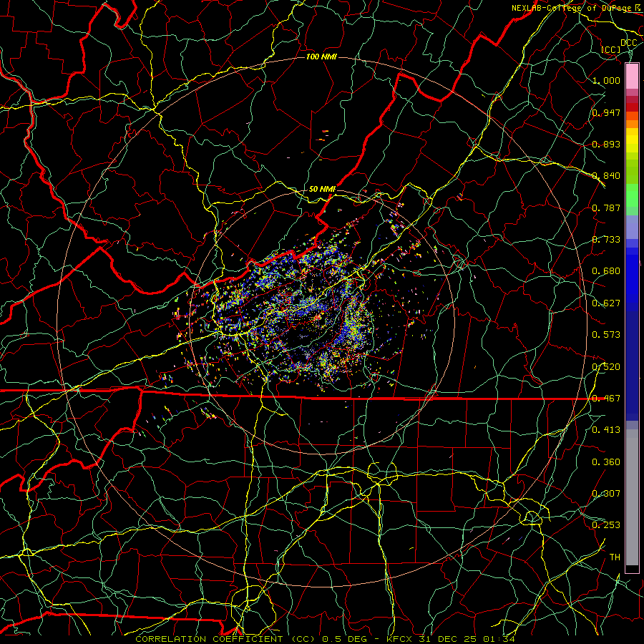The width and height of the screenshot is (644, 644).
Task: Click the 0.520 color scale value
Action: 606,367
